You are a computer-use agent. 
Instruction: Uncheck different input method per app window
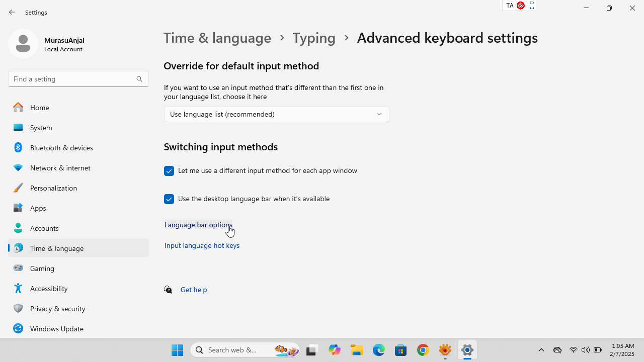tap(169, 171)
